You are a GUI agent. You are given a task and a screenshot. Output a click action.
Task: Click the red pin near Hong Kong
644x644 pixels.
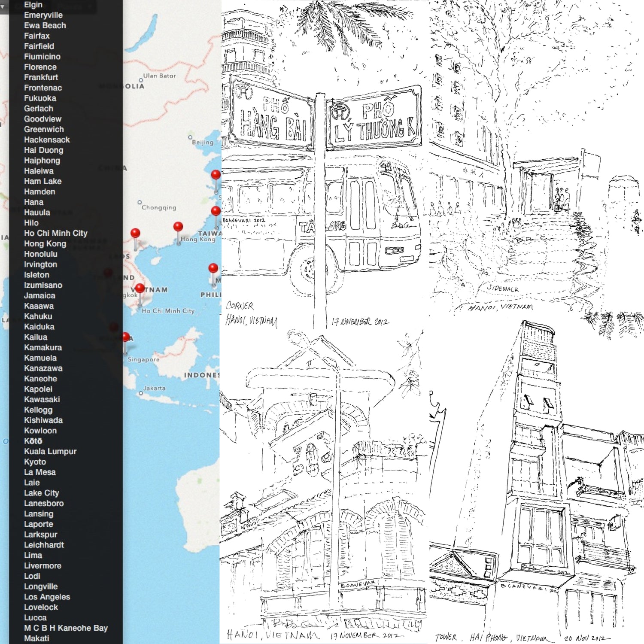pyautogui.click(x=178, y=227)
